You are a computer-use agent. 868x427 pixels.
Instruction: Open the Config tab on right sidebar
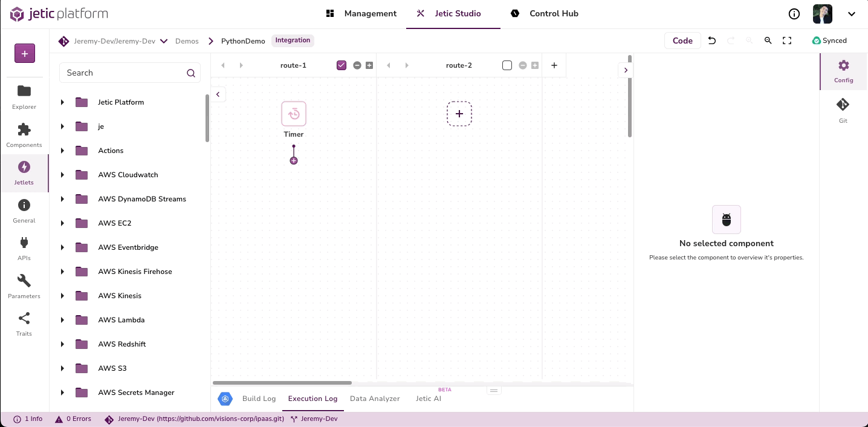tap(844, 71)
